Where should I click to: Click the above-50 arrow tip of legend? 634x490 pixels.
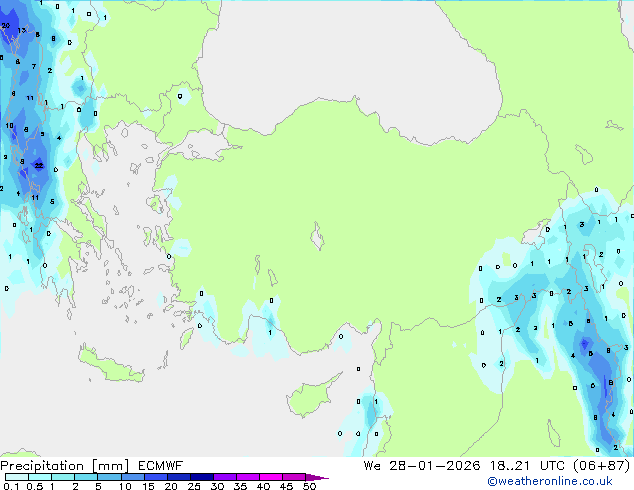coord(317,477)
